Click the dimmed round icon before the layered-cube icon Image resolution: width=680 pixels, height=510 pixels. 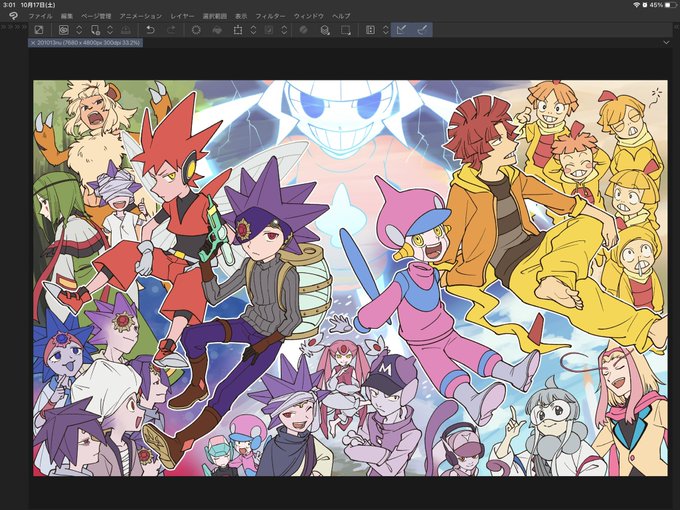[304, 30]
